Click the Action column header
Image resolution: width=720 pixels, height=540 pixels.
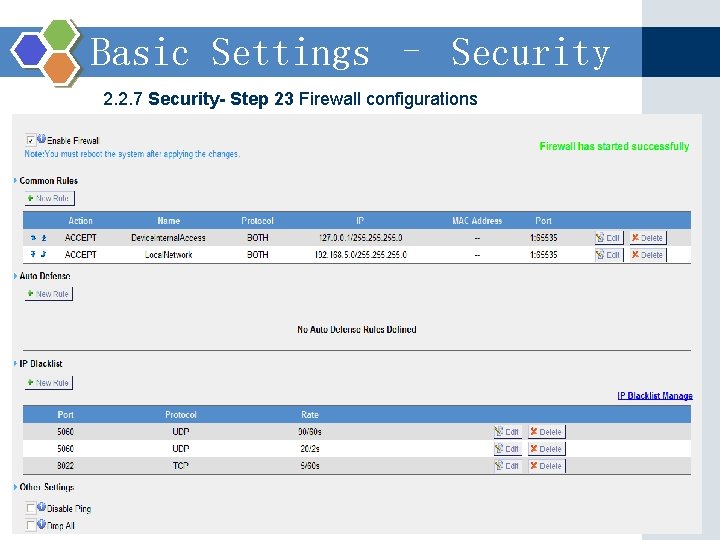tap(80, 221)
